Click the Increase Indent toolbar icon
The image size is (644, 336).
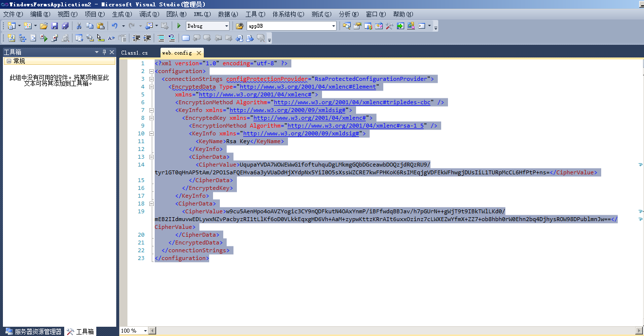click(x=147, y=37)
